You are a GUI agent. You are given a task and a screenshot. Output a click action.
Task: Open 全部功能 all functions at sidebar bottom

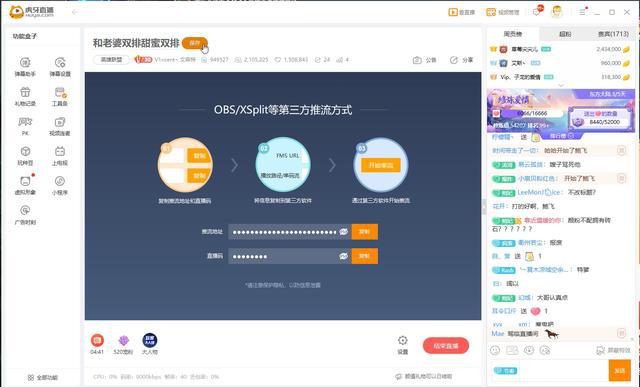pos(42,378)
